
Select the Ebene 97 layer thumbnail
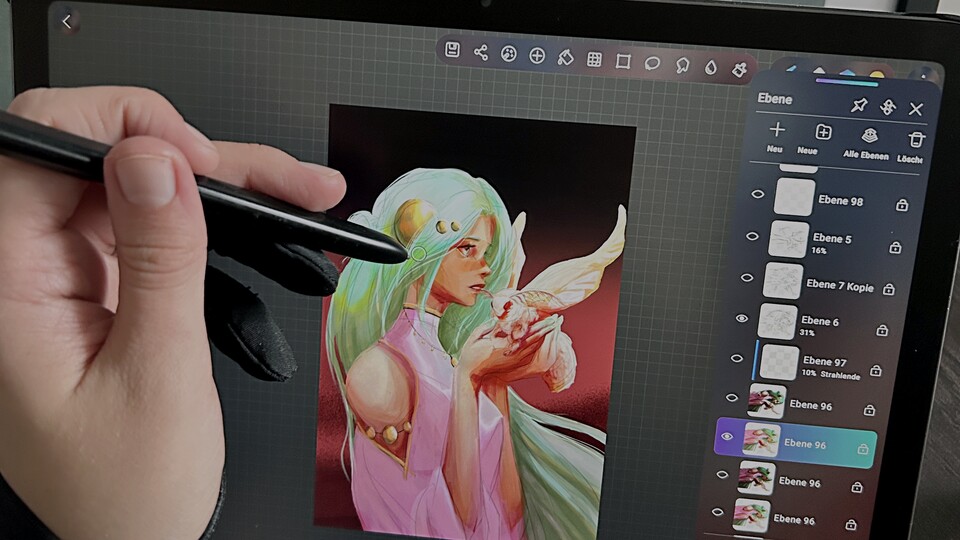pos(779,362)
